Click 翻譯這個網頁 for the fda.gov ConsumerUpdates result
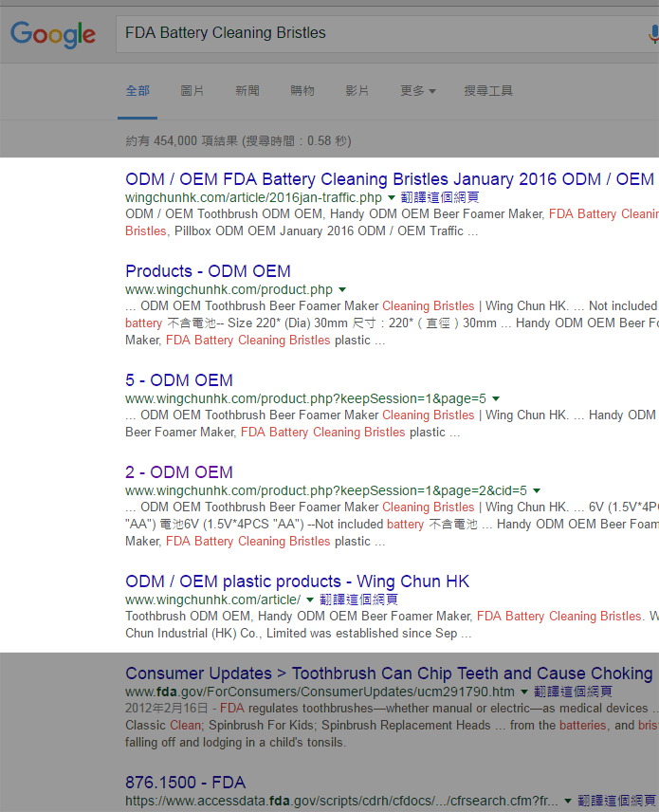 pos(573,692)
